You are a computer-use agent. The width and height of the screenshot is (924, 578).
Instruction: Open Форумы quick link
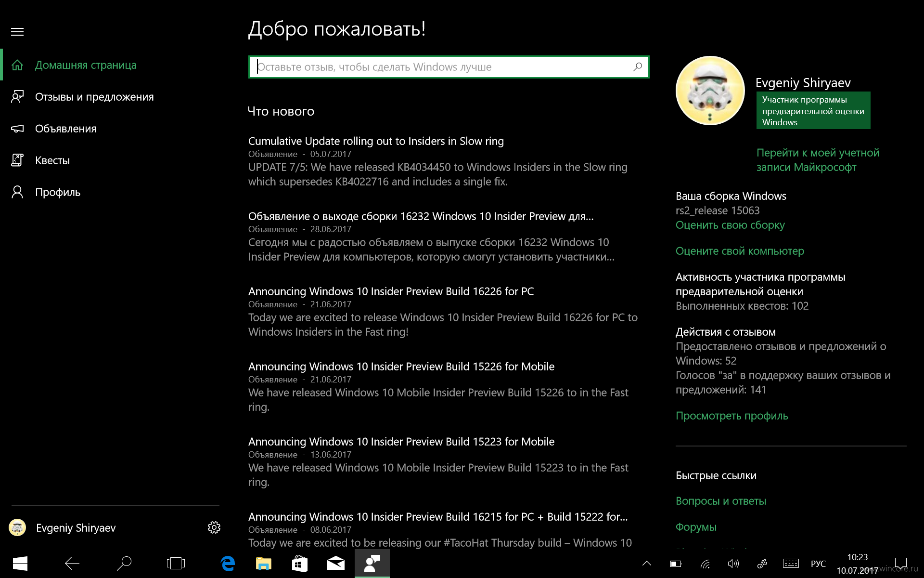coord(696,527)
